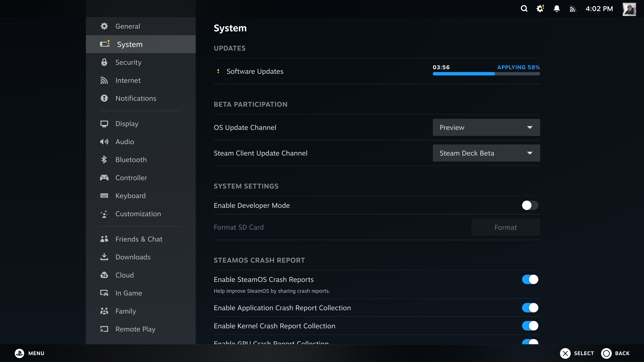Click the 4:02 PM clock

pyautogui.click(x=599, y=9)
